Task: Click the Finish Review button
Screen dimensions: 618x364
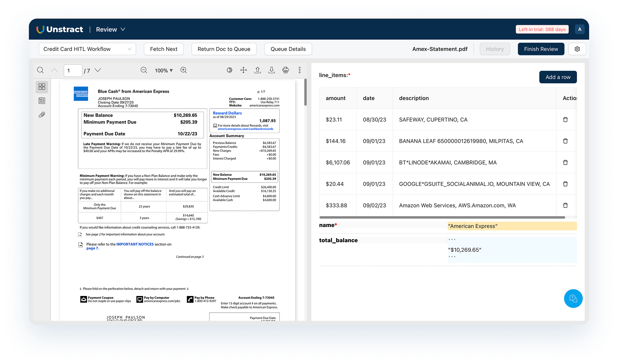Action: click(x=541, y=49)
